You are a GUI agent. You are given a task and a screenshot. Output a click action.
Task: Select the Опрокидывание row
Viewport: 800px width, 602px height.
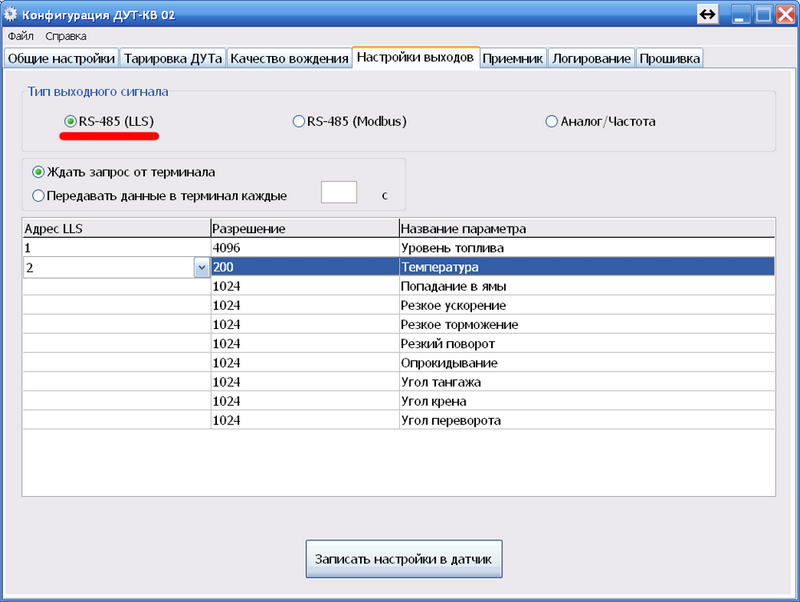point(398,363)
